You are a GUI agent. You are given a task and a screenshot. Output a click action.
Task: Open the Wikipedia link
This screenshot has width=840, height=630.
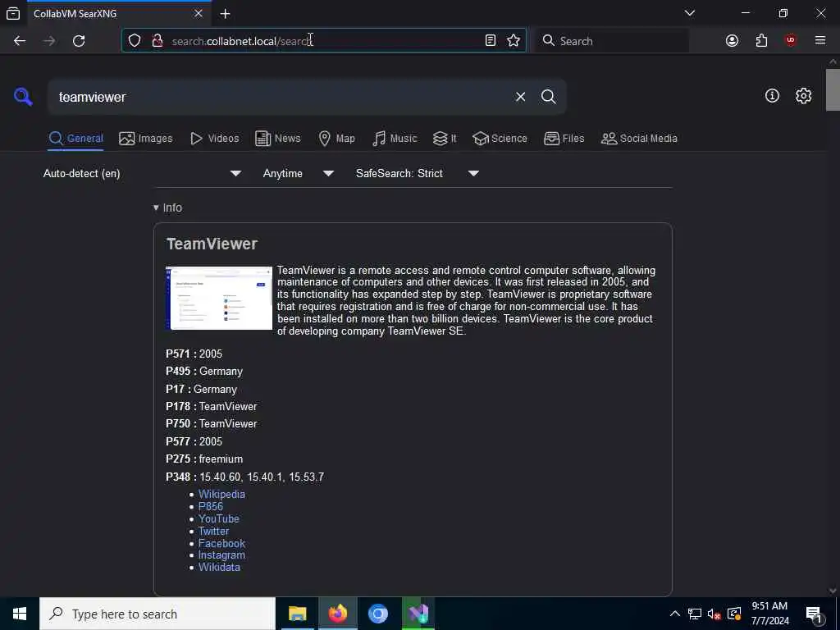pos(221,494)
